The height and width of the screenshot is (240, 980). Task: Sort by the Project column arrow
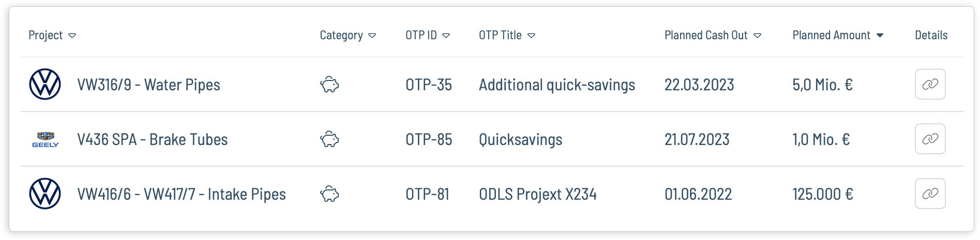(72, 36)
